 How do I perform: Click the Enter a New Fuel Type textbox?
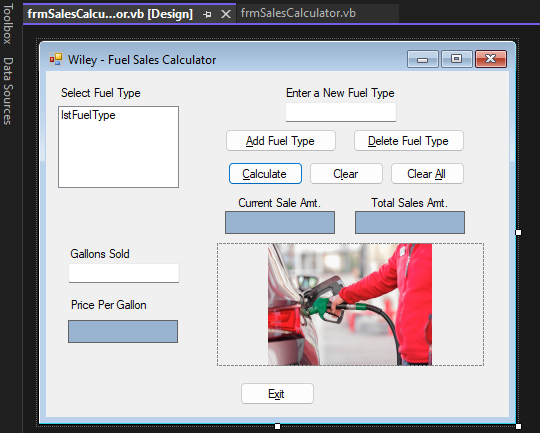341,112
